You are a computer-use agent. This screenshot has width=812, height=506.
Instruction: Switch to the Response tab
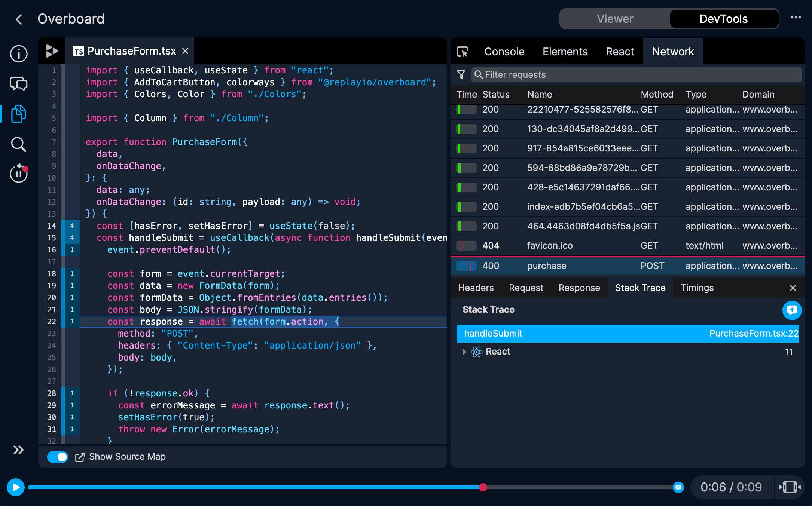[579, 287]
